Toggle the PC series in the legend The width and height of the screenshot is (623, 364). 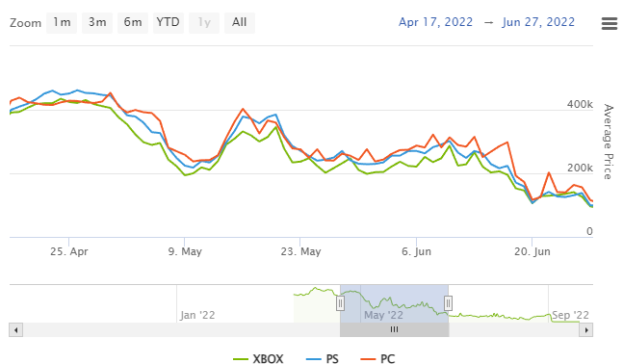[x=377, y=359]
